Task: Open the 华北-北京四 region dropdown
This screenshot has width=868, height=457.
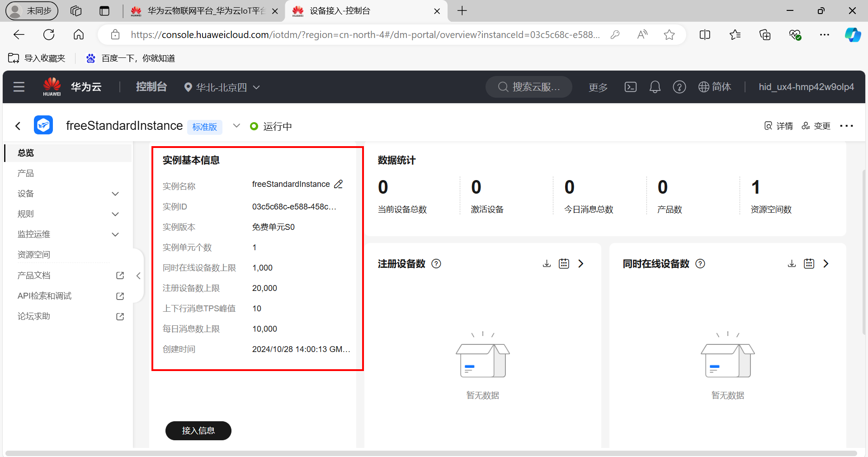Action: (222, 87)
